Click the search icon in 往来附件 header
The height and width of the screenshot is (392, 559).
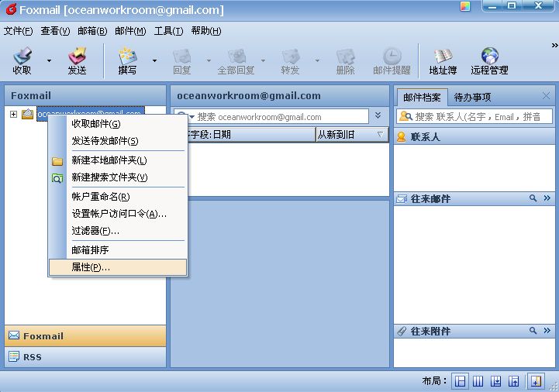tap(533, 331)
